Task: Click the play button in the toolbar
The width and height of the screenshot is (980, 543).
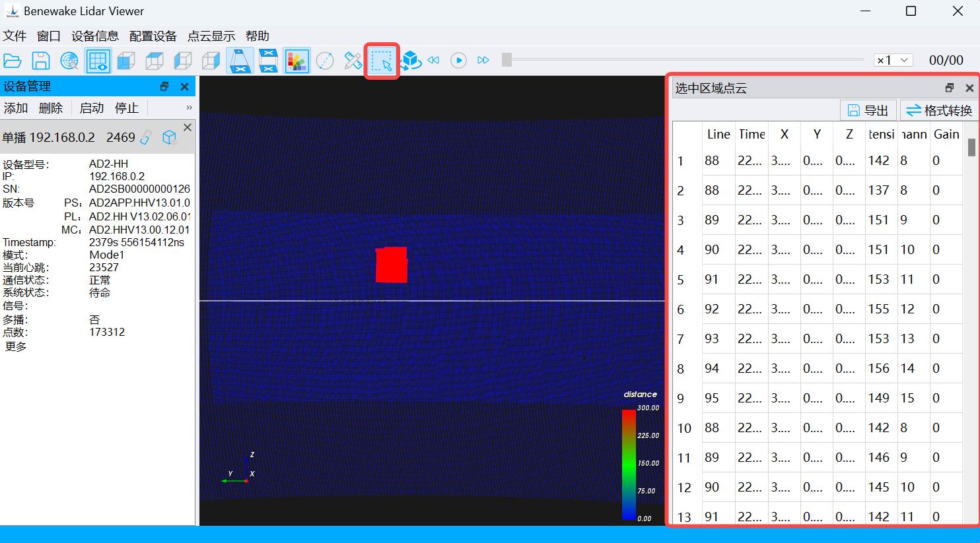Action: 458,60
